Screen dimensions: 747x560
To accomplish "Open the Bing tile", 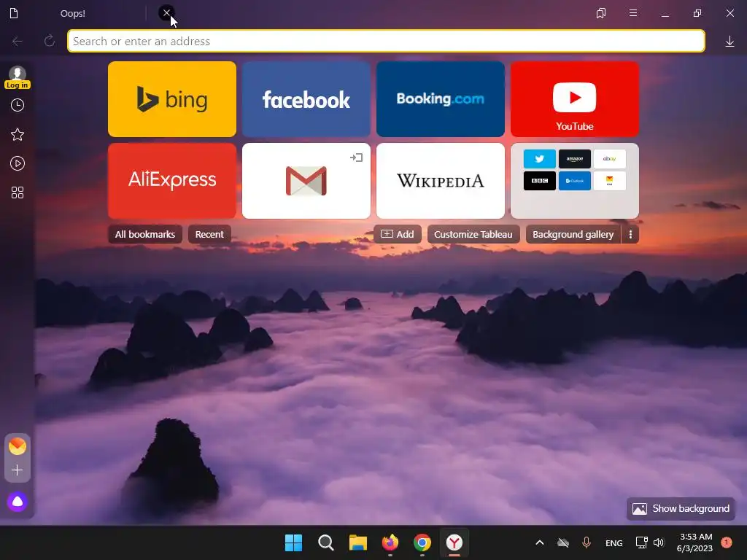I will [172, 99].
